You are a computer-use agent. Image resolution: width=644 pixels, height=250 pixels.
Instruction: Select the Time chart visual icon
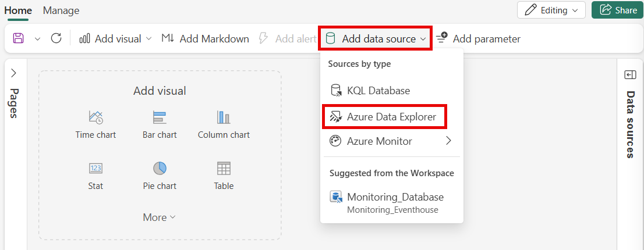[95, 117]
